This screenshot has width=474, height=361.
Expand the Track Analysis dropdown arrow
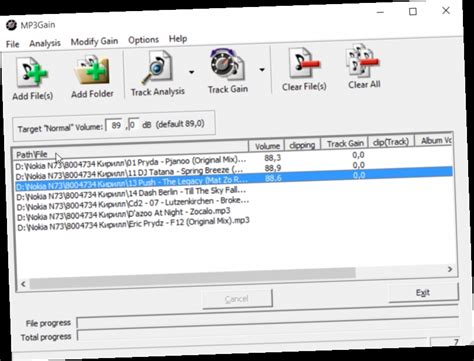coord(191,72)
